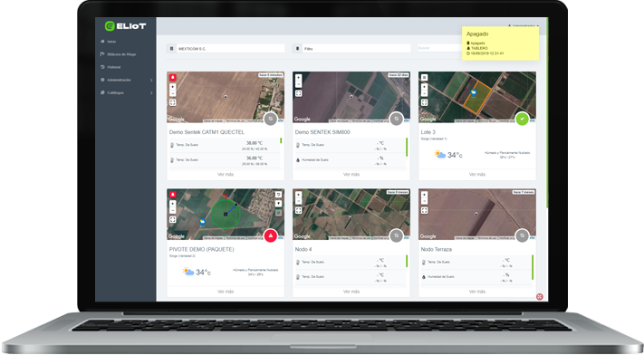Viewport: 644px width, 355px height.
Task: Go fullscreen on the Demo Sentek CATM1 map
Action: (x=173, y=102)
